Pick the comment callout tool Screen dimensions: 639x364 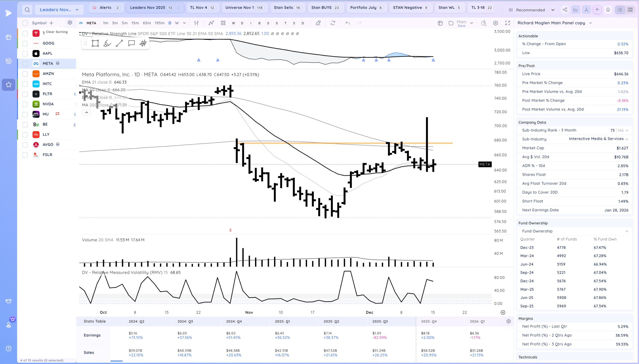click(131, 43)
